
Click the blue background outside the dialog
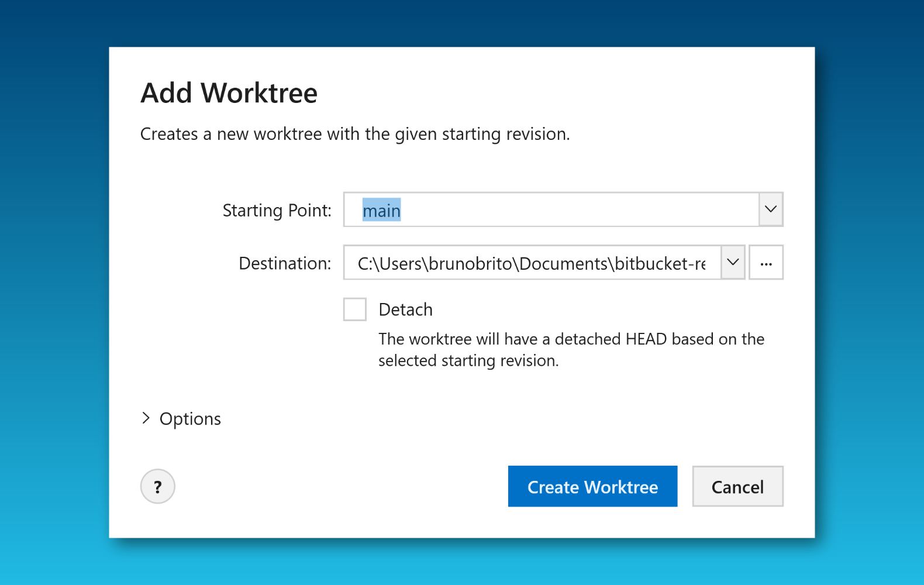(x=53, y=292)
